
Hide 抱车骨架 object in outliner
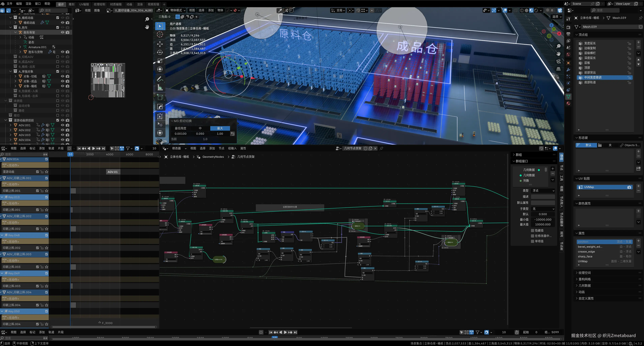[63, 32]
